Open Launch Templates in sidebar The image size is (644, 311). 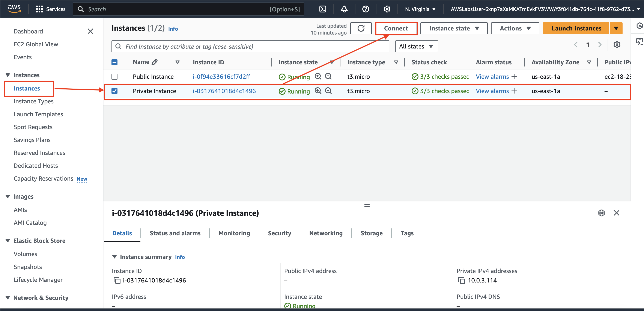pos(38,114)
